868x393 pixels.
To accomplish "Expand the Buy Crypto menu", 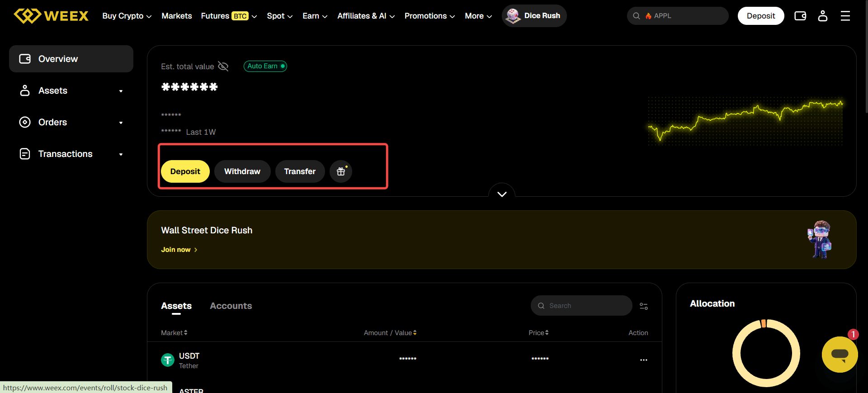I will click(x=127, y=16).
